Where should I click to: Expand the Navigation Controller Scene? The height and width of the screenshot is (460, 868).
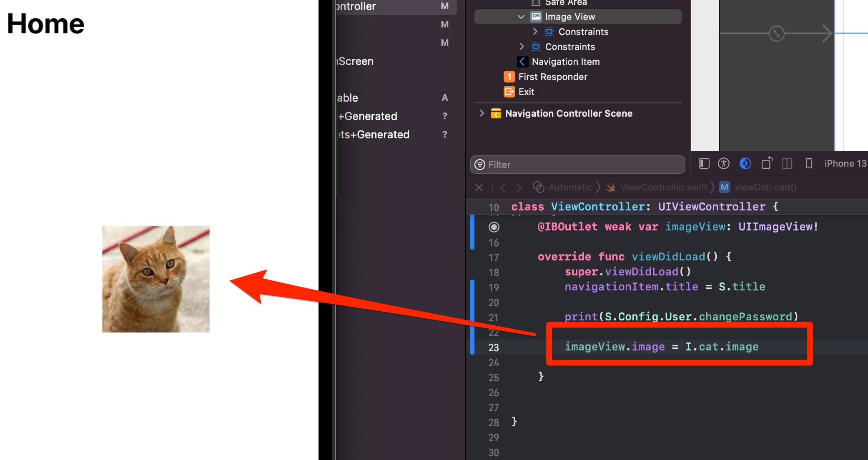tap(482, 113)
